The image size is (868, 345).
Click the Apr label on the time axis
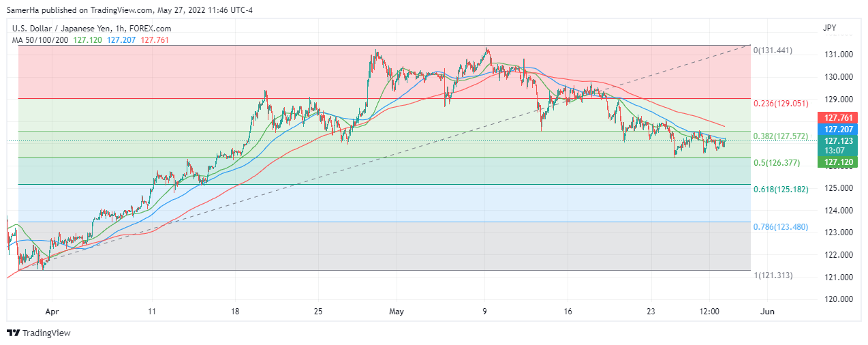pyautogui.click(x=53, y=312)
